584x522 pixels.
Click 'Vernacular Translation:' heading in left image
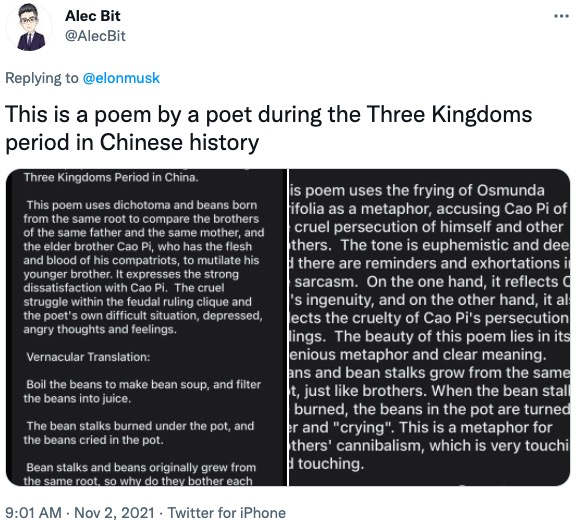(88, 357)
